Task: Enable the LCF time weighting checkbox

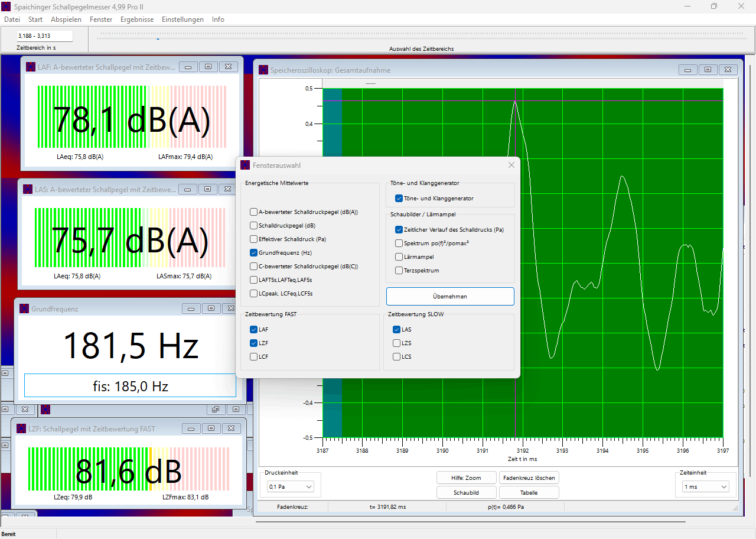Action: pos(253,356)
